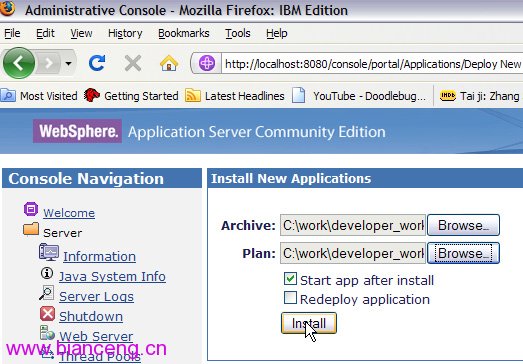523x364 pixels.
Task: Click the Firefox icon in title bar
Action: (x=7, y=9)
